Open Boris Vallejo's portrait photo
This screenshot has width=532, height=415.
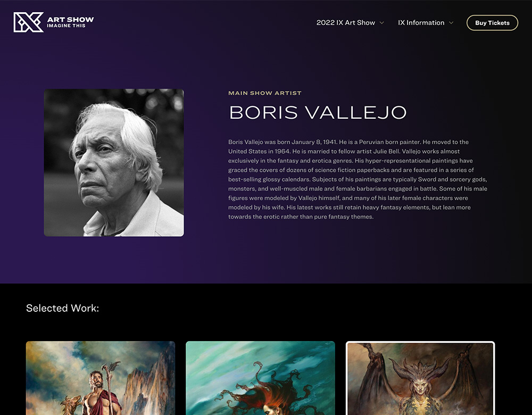click(x=114, y=162)
